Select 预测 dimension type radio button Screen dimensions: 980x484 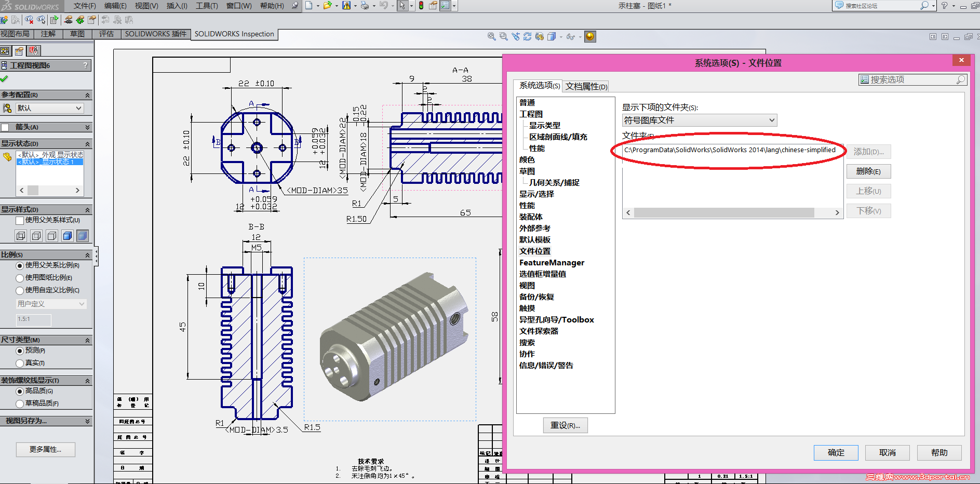[x=20, y=351]
